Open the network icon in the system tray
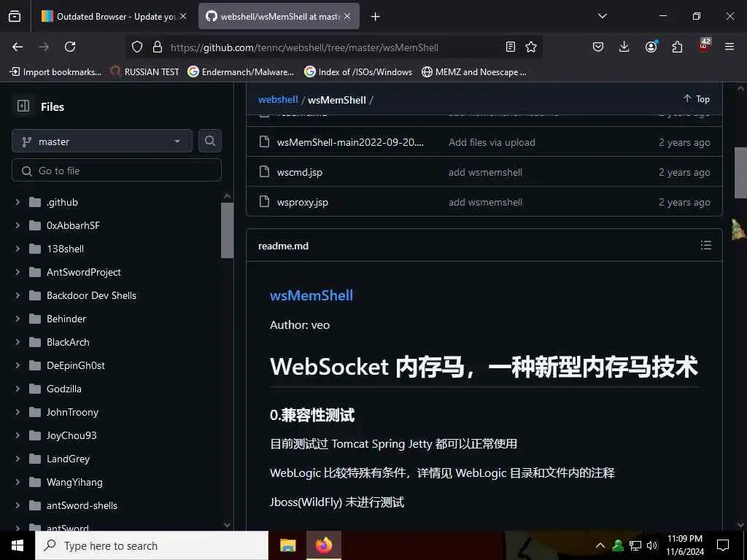This screenshot has width=747, height=560. [x=635, y=545]
